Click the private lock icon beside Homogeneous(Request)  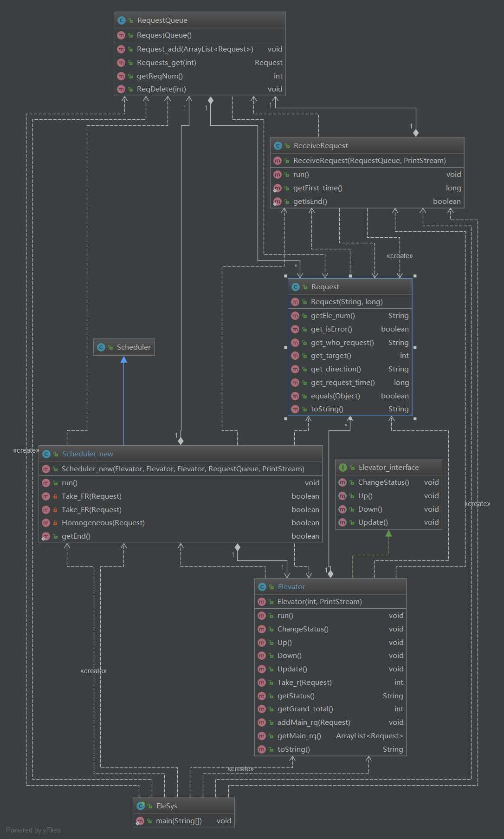click(55, 523)
